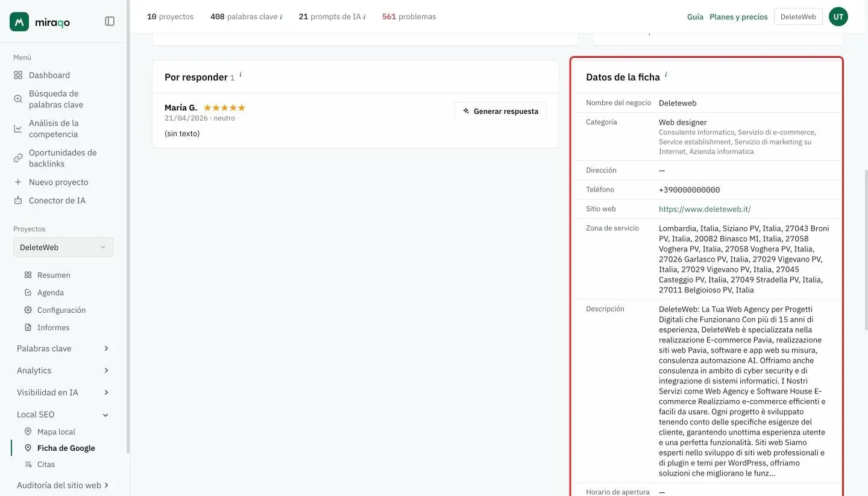The height and width of the screenshot is (496, 868).
Task: Click María G. five-star rating
Action: (224, 108)
